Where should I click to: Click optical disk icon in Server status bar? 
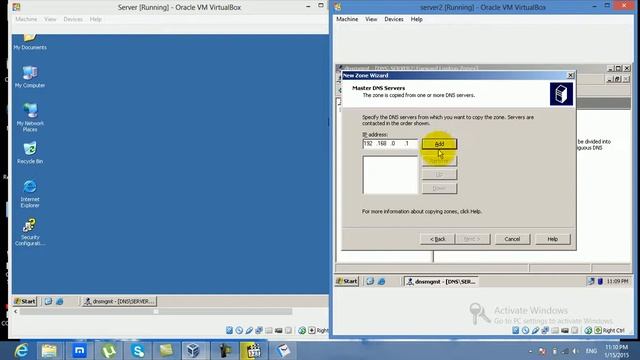pos(239,330)
